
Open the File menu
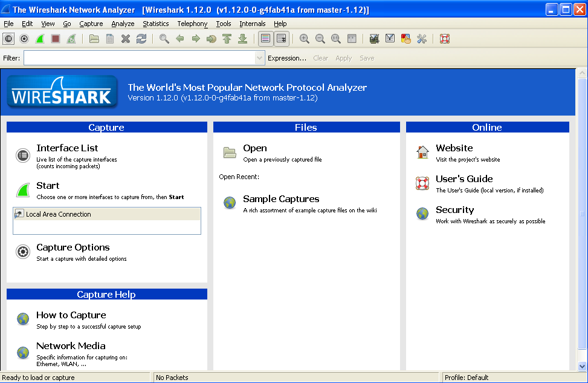(x=8, y=24)
